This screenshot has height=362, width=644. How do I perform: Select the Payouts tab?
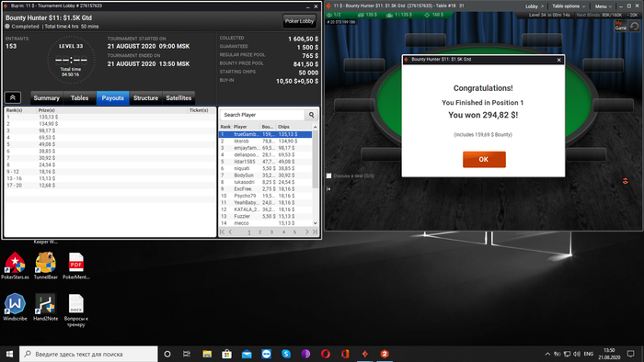[112, 98]
